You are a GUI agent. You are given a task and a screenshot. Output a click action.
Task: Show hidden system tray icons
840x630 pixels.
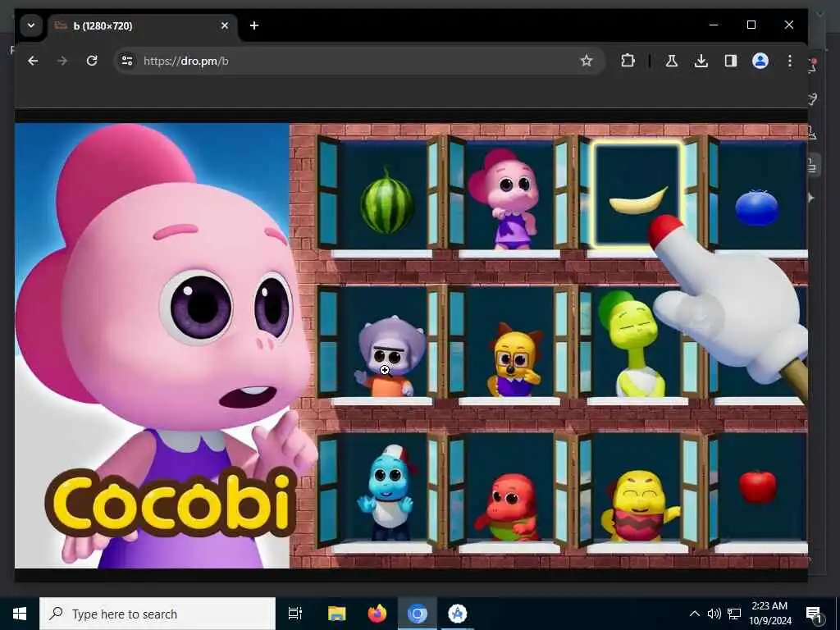[694, 614]
